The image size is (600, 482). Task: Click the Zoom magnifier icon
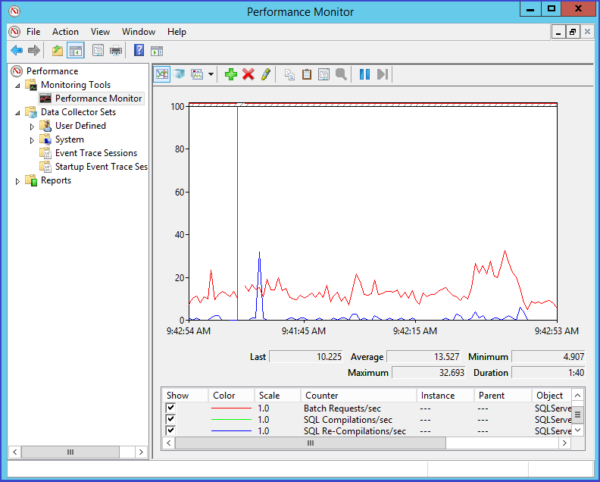click(x=341, y=74)
